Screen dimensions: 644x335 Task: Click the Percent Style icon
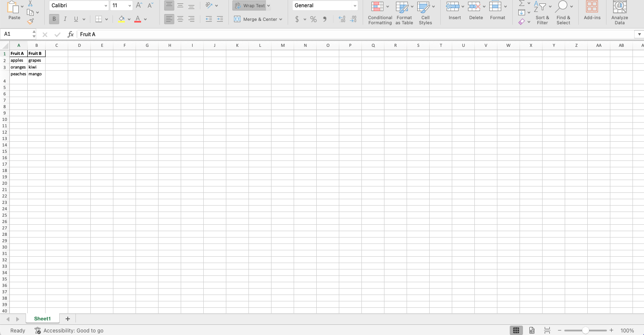(x=314, y=19)
